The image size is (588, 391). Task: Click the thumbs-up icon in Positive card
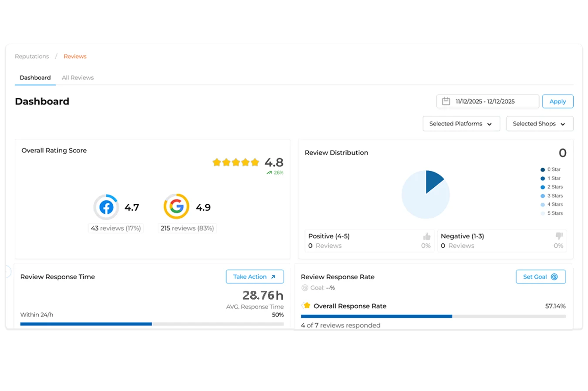point(426,236)
